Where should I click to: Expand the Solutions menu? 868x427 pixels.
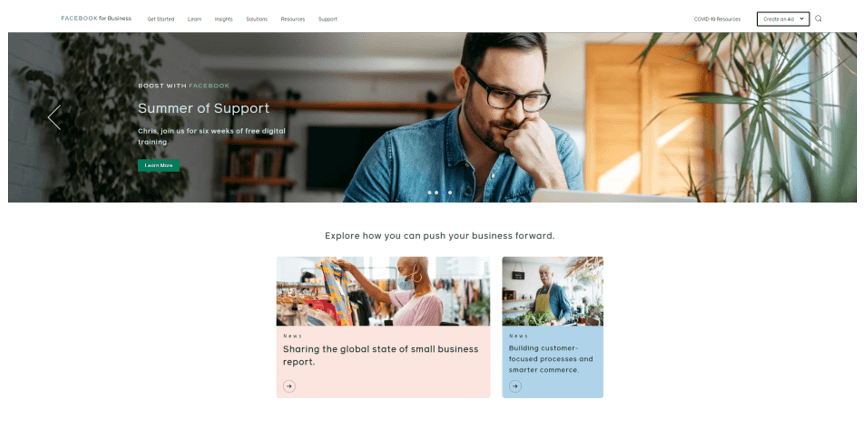[257, 19]
